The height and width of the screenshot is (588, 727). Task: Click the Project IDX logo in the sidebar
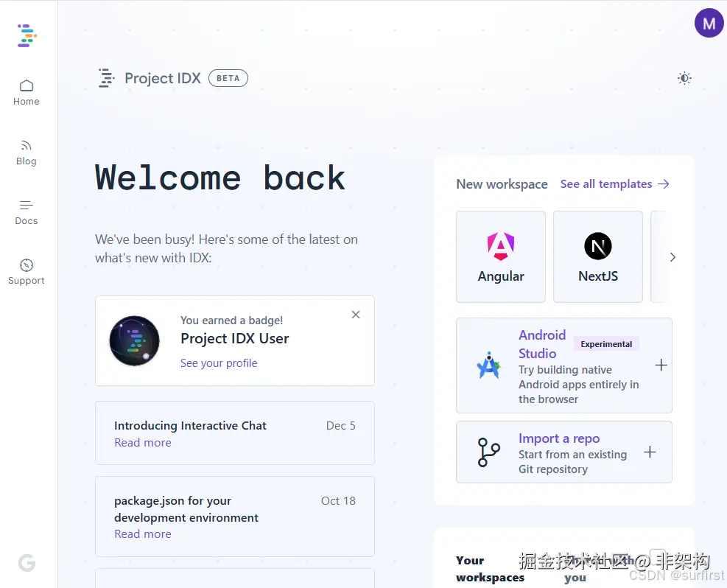(x=27, y=35)
